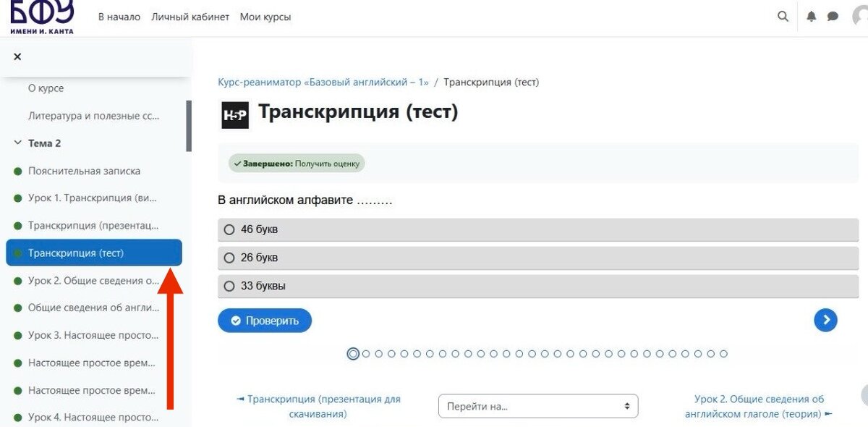Open the Перейти на navigation dropdown

(537, 406)
